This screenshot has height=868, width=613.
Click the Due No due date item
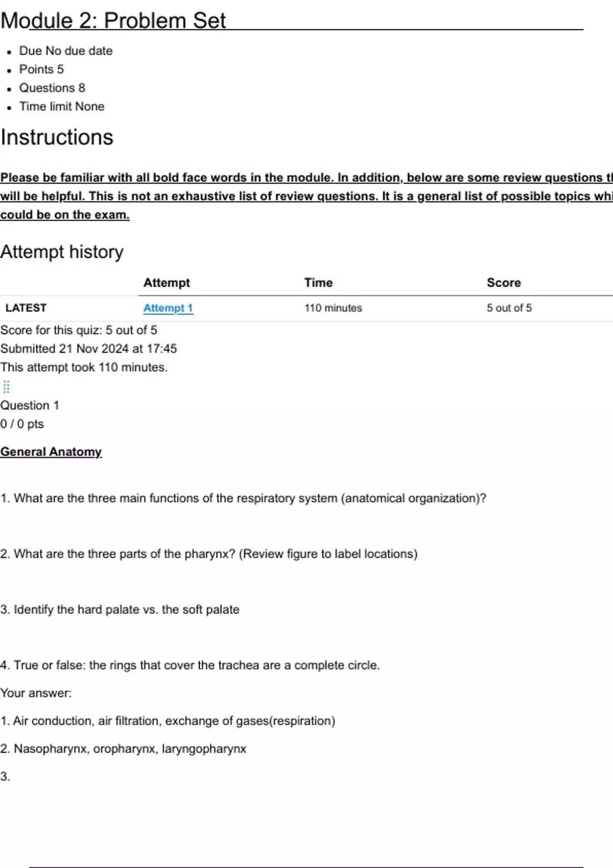(66, 51)
